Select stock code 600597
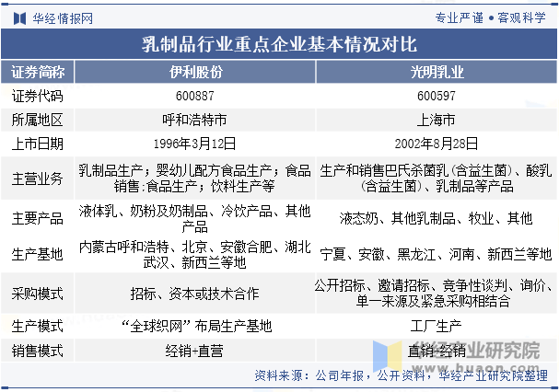Image resolution: width=559 pixels, height=392 pixels. coord(437,96)
